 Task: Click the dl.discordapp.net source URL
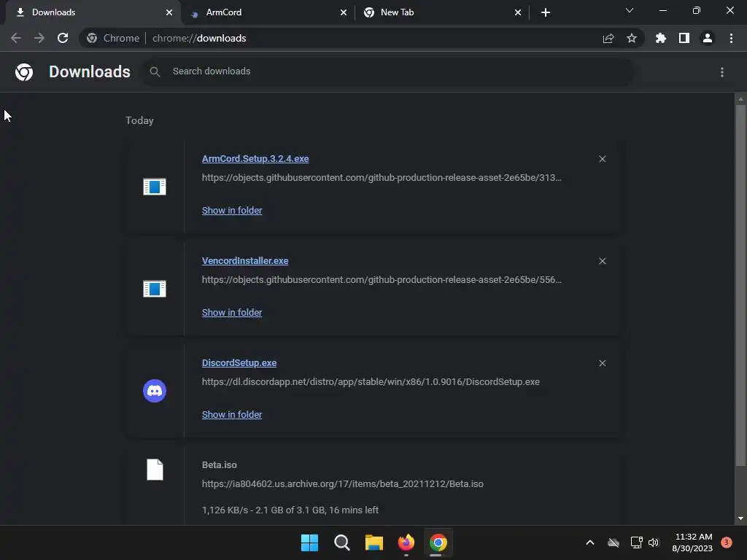pyautogui.click(x=371, y=382)
